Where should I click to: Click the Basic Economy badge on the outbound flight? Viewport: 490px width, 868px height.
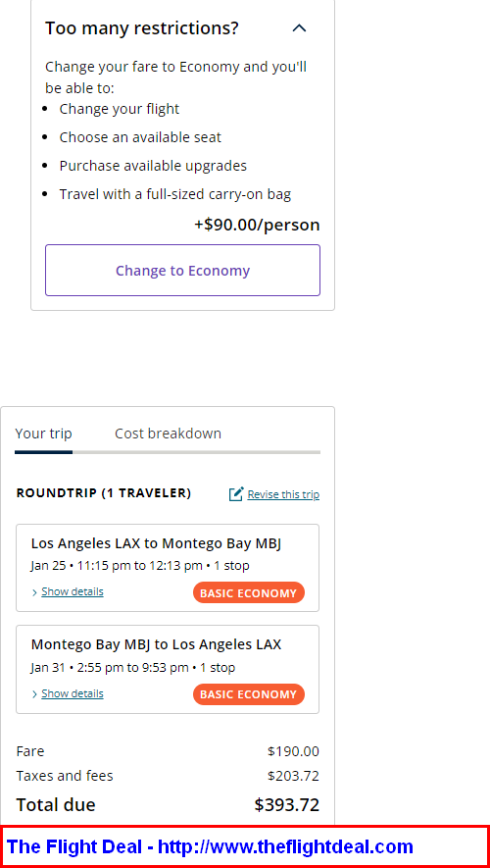pos(248,592)
